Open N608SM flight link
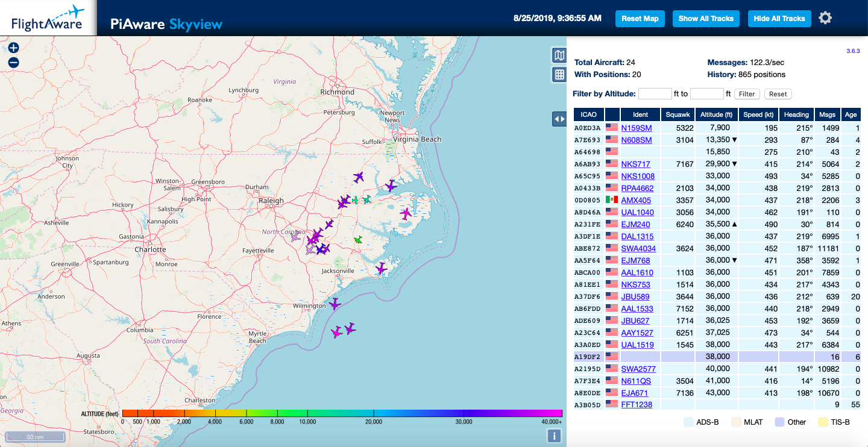 [x=637, y=140]
